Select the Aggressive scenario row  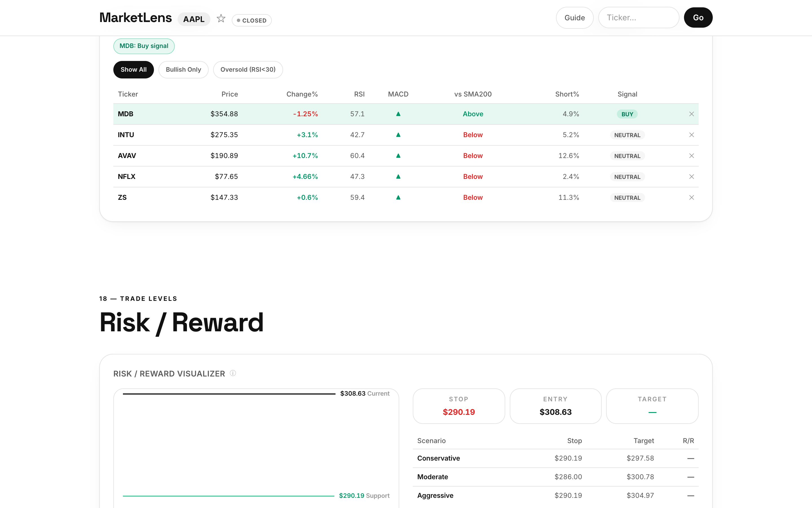[556, 496]
